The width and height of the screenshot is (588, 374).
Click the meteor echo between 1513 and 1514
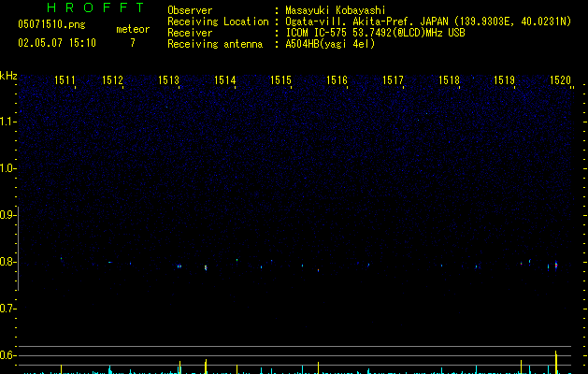(x=206, y=267)
